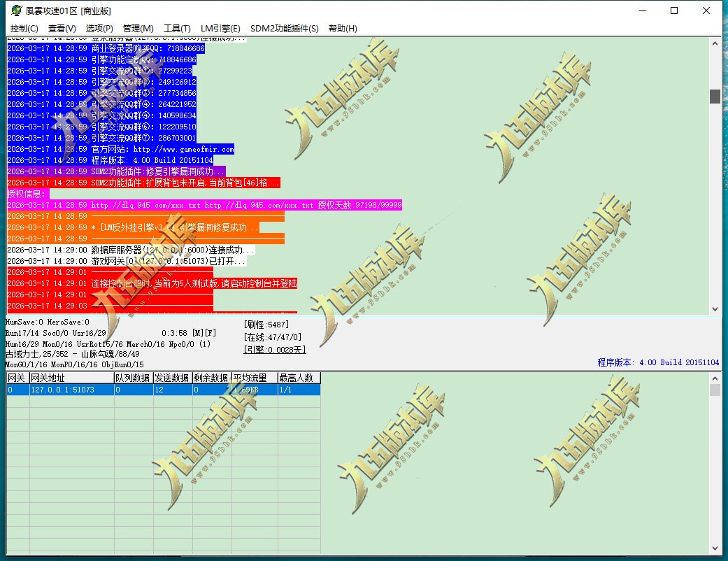Click log panel scrollbar up arrow
Viewport: 728px width, 561px height.
(715, 43)
